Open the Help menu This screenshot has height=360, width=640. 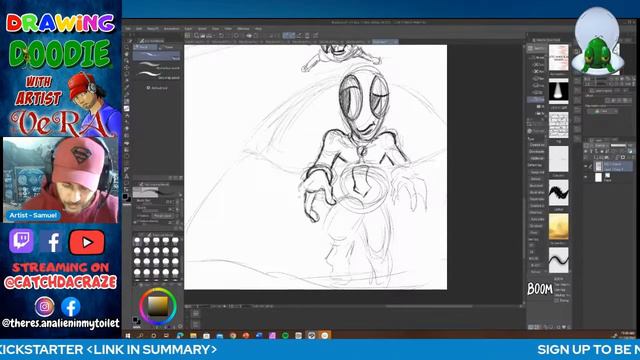click(x=258, y=29)
